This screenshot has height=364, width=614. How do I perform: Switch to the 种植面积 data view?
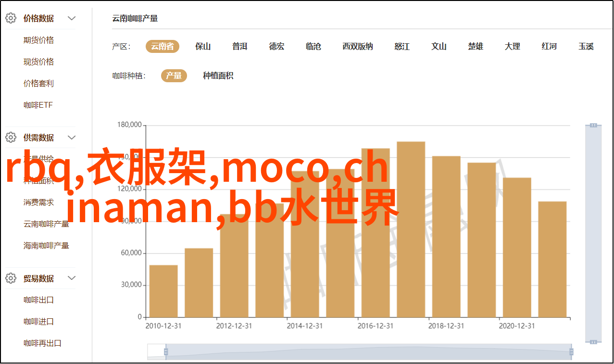pyautogui.click(x=218, y=76)
